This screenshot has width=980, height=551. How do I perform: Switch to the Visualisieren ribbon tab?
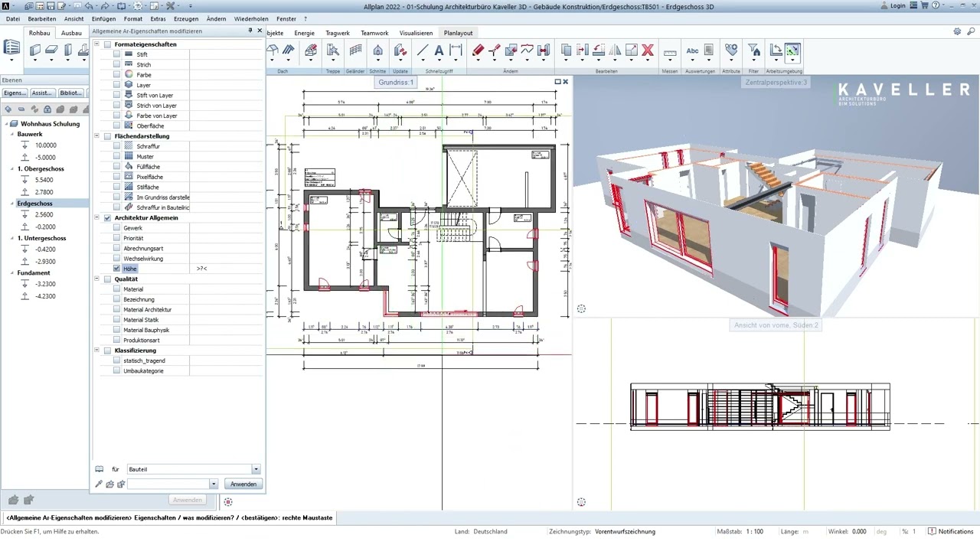tap(416, 33)
